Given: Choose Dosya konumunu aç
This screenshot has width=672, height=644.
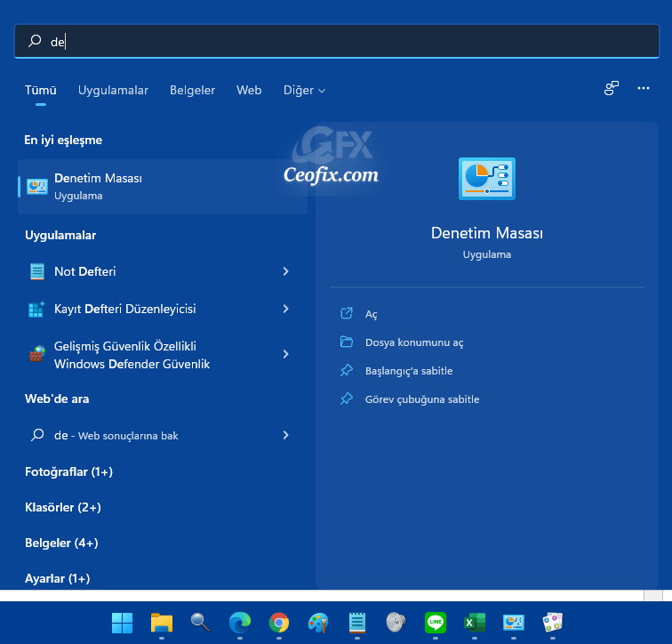Looking at the screenshot, I should click(414, 342).
